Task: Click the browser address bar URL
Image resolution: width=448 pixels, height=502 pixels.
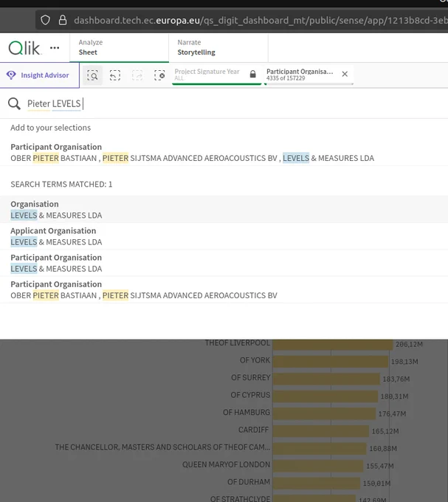Action: pos(260,21)
